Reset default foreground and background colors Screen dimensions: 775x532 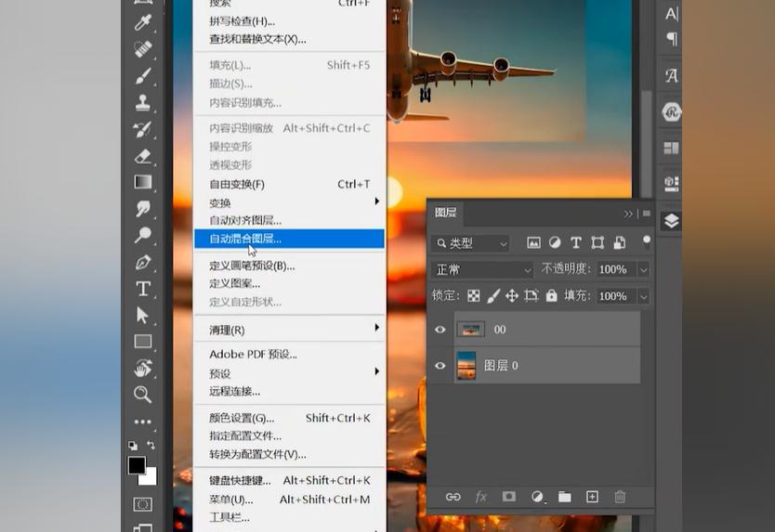[133, 446]
